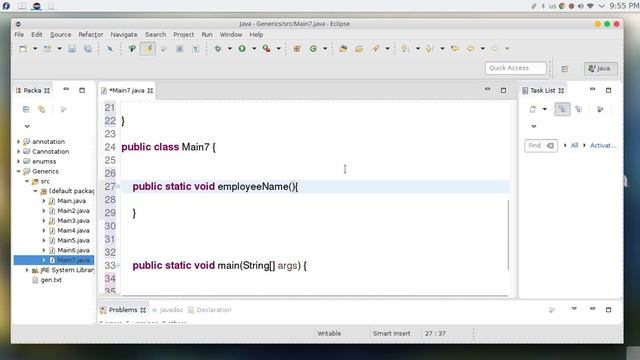The image size is (640, 360).
Task: Open the Debug dropdown arrow
Action: tap(229, 49)
